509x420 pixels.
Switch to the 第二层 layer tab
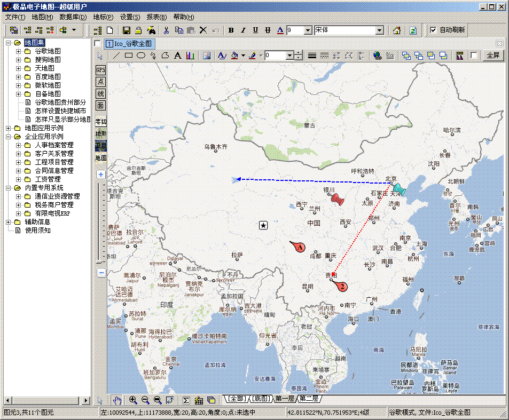[x=309, y=399]
